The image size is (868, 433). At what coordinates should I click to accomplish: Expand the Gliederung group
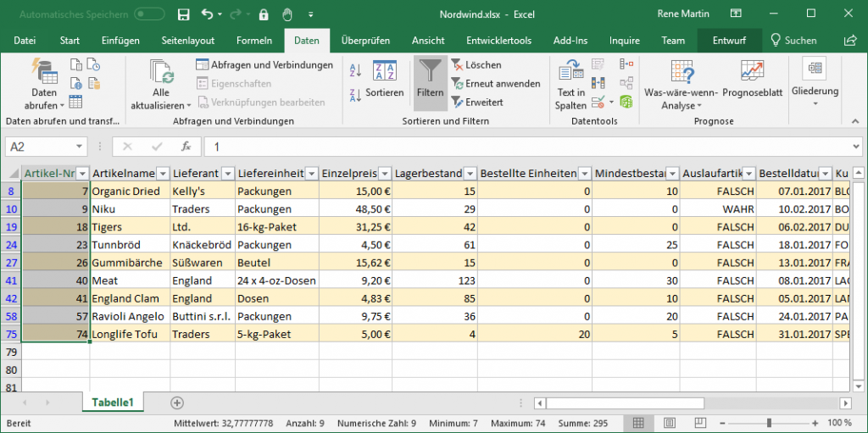click(815, 83)
